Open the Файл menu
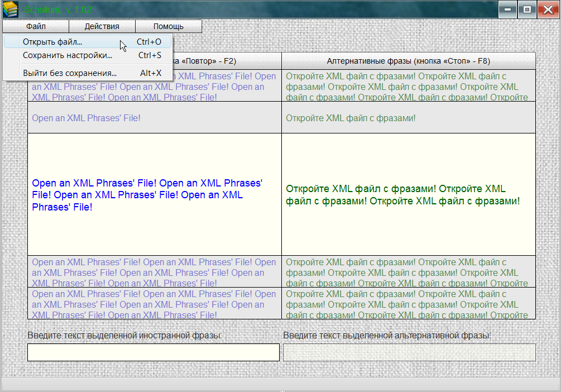Viewport: 561px width, 392px height. click(x=36, y=26)
